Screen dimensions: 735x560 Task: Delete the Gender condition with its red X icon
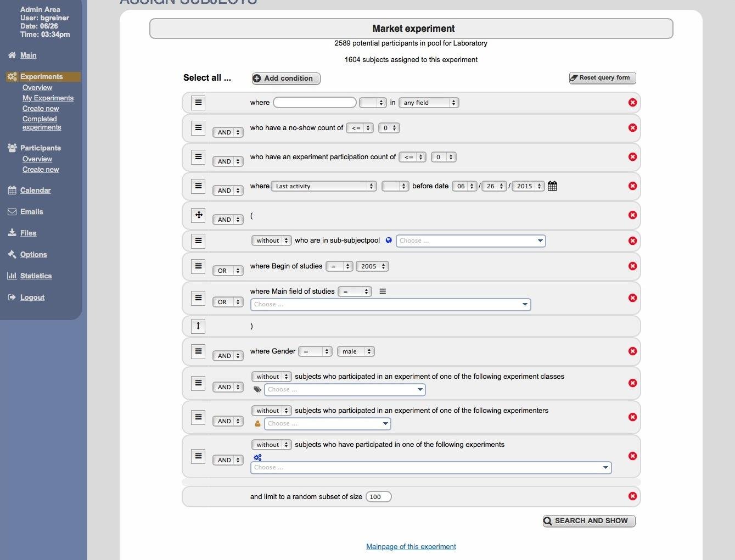(x=632, y=351)
